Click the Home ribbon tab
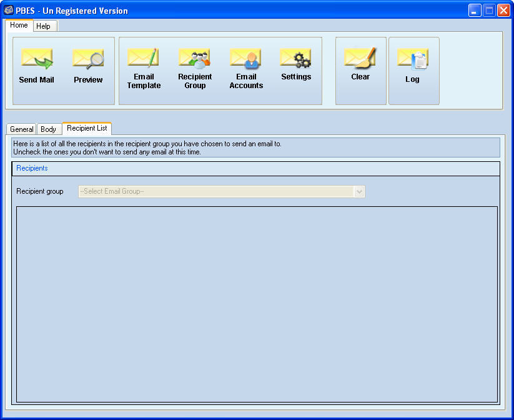This screenshot has height=420, width=514. pyautogui.click(x=18, y=25)
